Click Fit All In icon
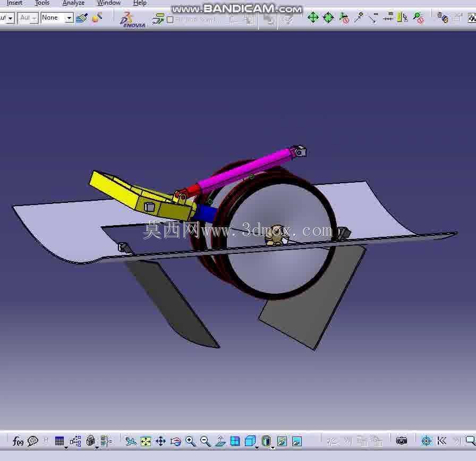Screen dimensions: 476x461 tap(146, 441)
